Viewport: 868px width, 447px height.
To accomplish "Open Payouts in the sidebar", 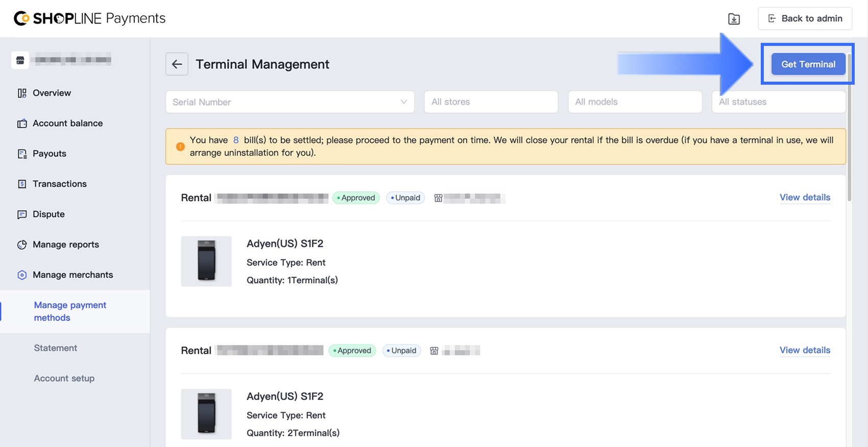I will coord(50,154).
